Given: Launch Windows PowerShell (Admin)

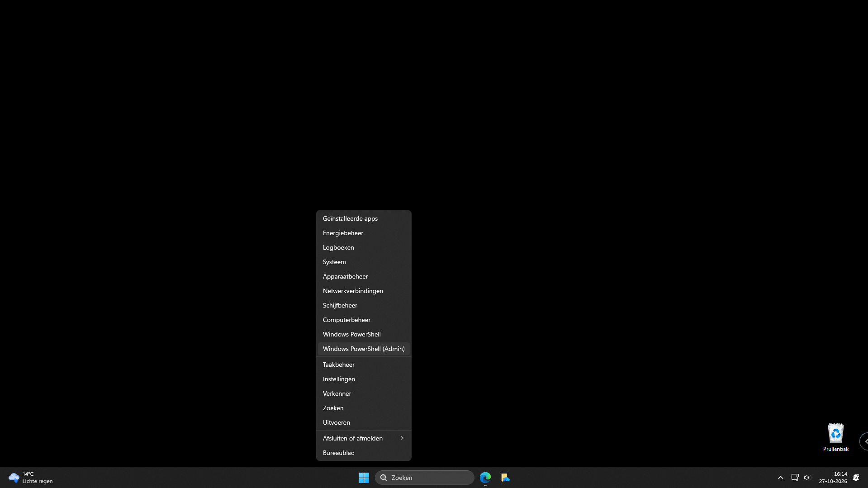Looking at the screenshot, I should click(x=364, y=349).
